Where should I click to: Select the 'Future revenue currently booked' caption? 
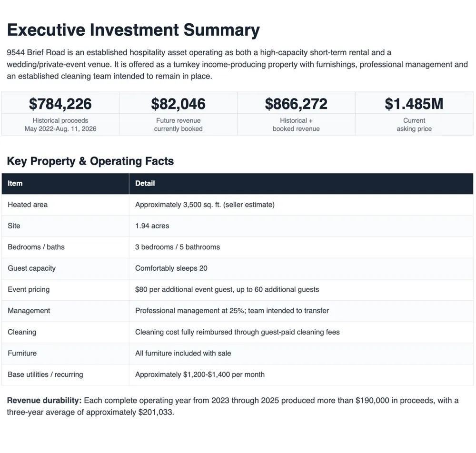tap(178, 125)
